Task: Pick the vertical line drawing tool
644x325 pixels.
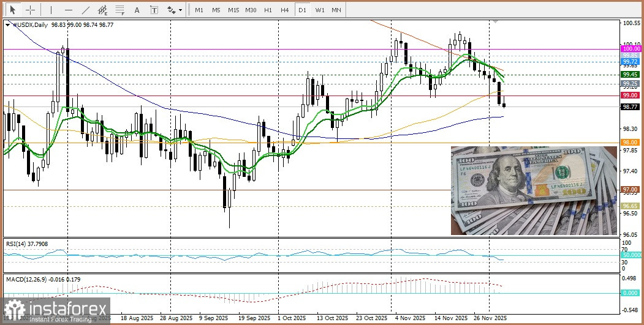Action: (x=51, y=10)
